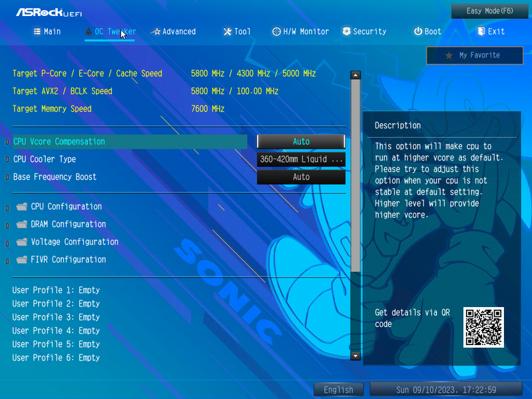Open Base Frequency Boost Auto dropdown
The width and height of the screenshot is (532, 399).
[301, 177]
